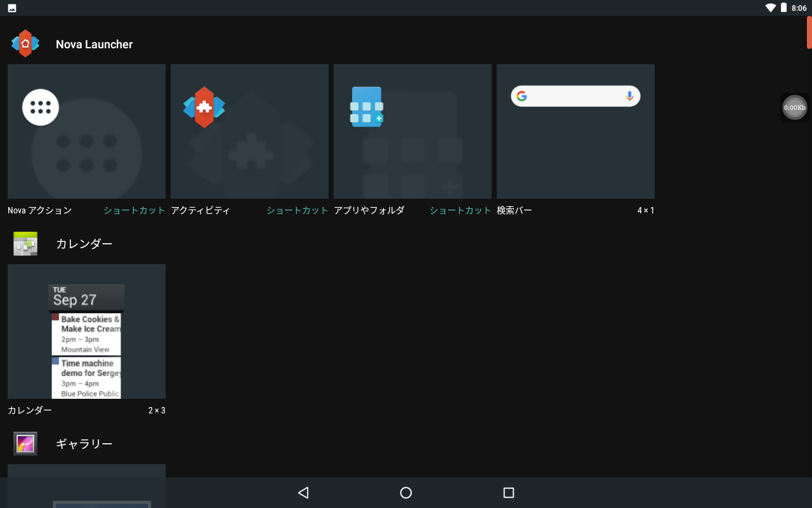812x508 pixels.
Task: Select the partially visible ギャラリー widget preview
Action: [x=86, y=486]
